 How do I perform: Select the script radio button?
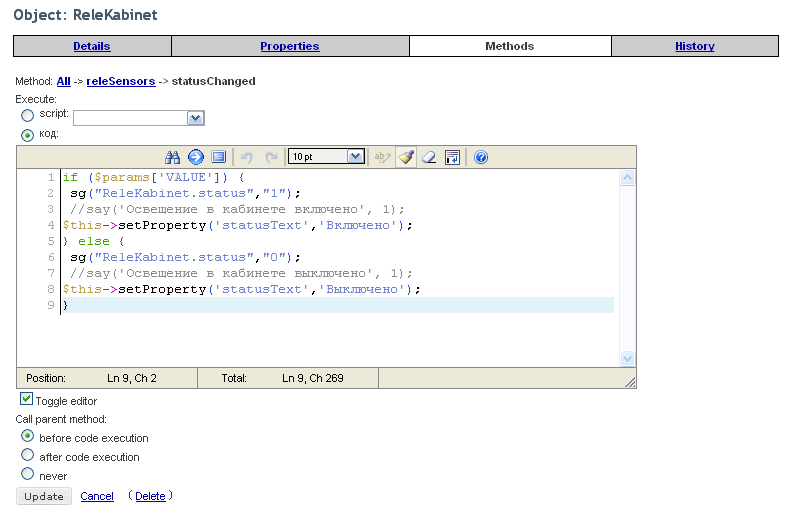click(x=27, y=115)
